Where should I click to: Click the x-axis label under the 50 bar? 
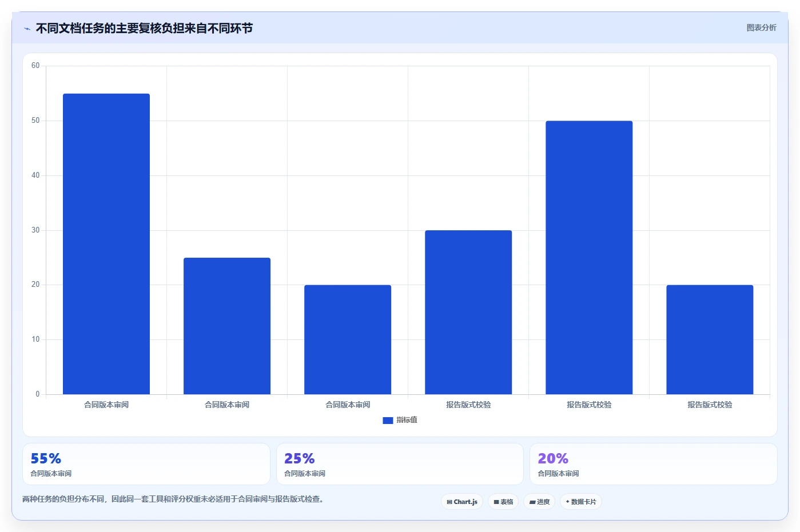click(x=589, y=405)
